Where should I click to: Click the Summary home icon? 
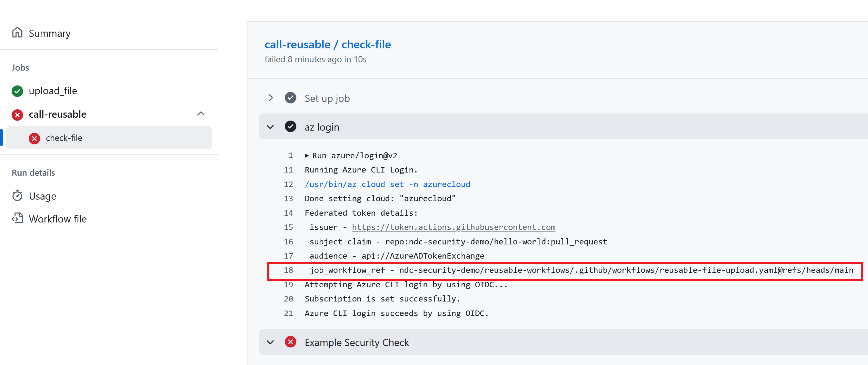(17, 32)
